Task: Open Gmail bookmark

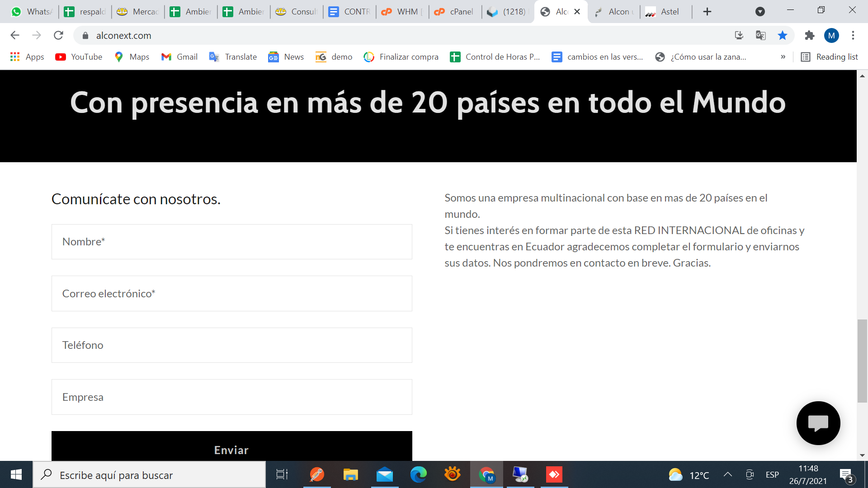Action: 179,57
